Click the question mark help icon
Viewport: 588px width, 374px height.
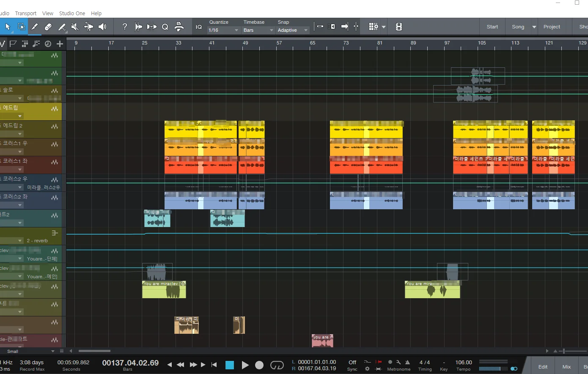(124, 27)
